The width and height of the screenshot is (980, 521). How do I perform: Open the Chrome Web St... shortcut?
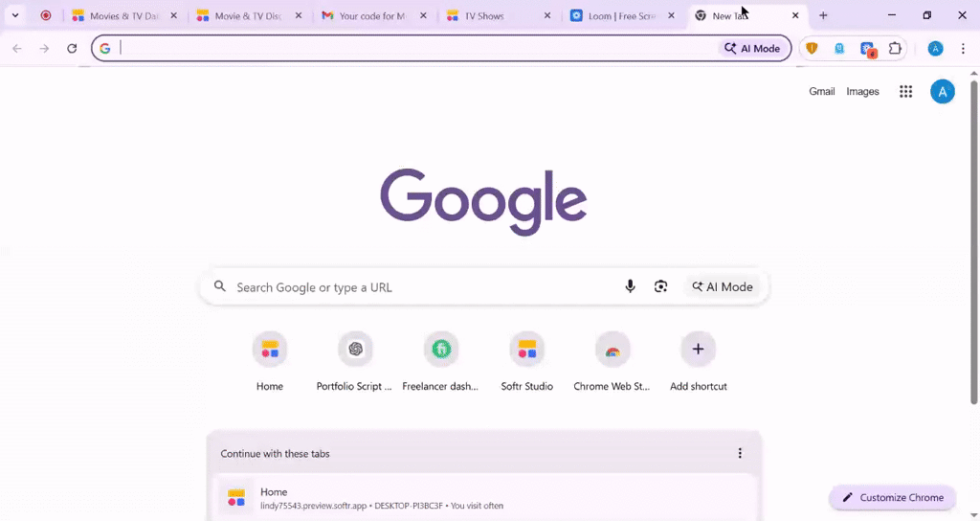(x=612, y=361)
